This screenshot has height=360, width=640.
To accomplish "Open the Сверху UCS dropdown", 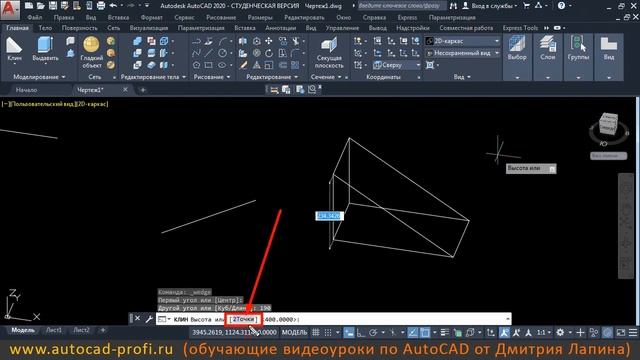I will tap(396, 65).
